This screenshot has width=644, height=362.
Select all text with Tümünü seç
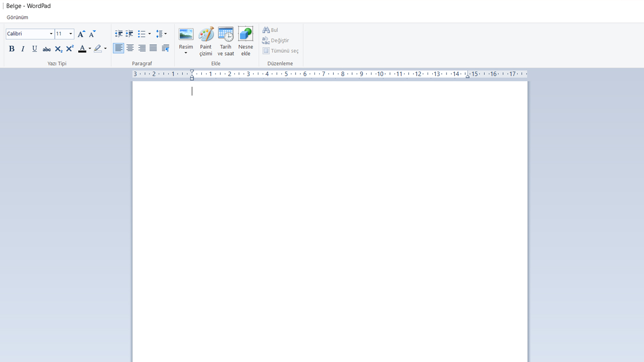[x=280, y=50]
